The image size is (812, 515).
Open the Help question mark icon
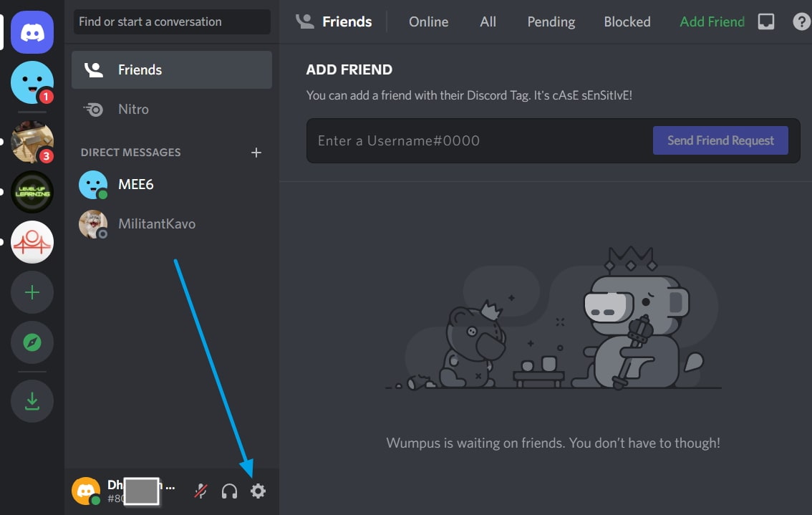[802, 21]
